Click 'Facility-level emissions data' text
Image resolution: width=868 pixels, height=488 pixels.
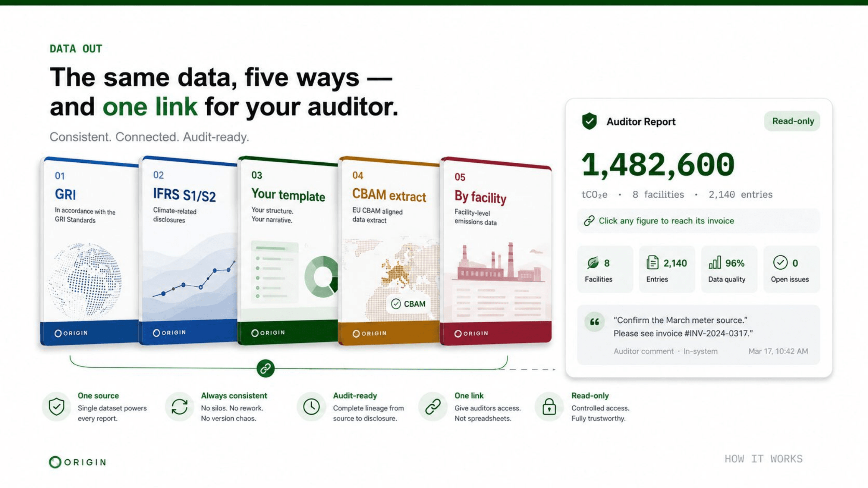pyautogui.click(x=476, y=217)
